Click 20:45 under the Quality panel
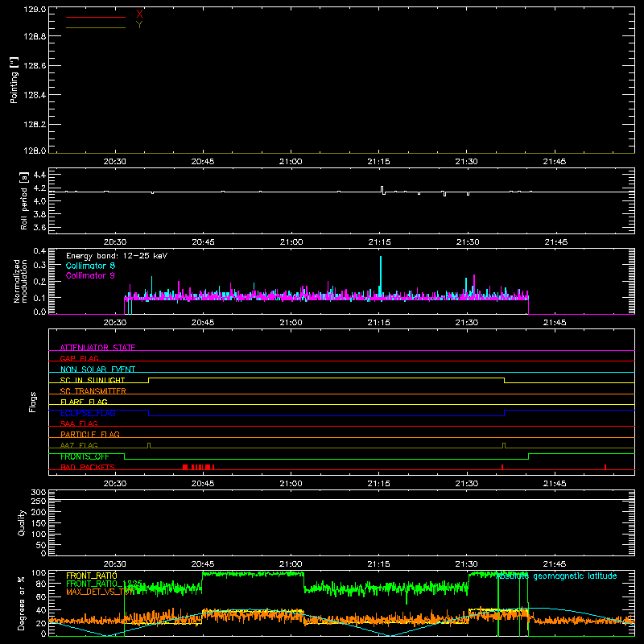Screen dimensions: 644x644 pos(203,564)
